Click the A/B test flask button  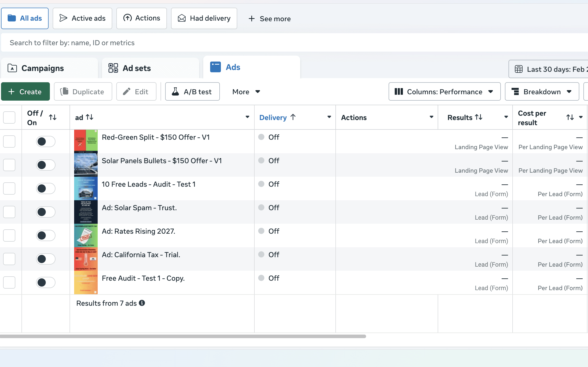192,92
